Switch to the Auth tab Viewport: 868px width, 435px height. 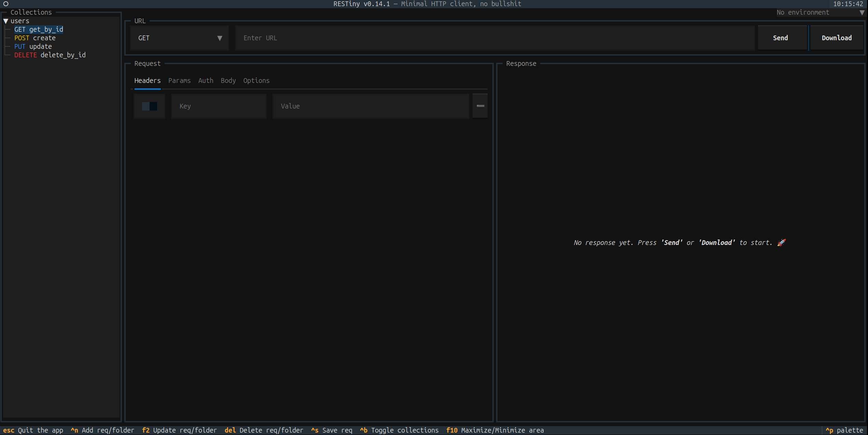(x=206, y=81)
